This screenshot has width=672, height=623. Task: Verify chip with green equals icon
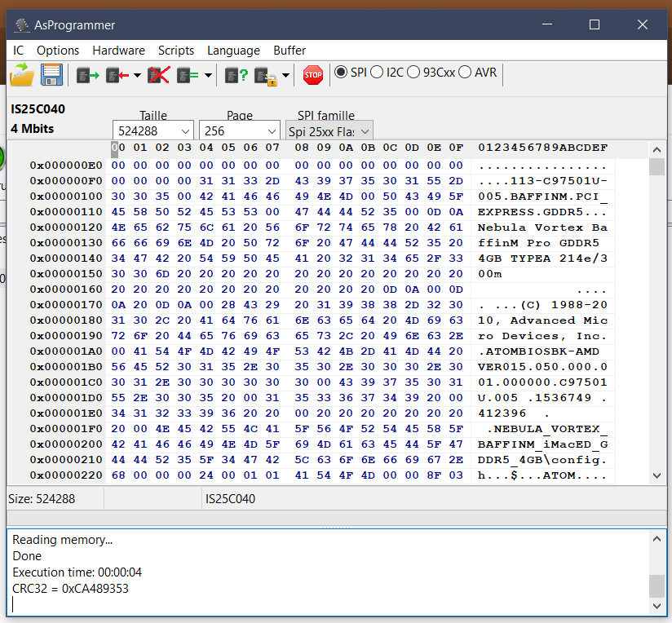coord(188,76)
